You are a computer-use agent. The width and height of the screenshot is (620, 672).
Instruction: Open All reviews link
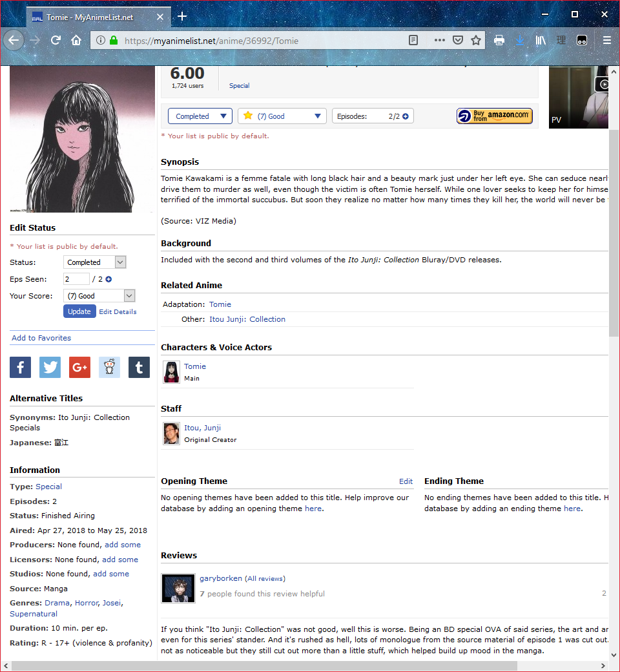pos(265,578)
